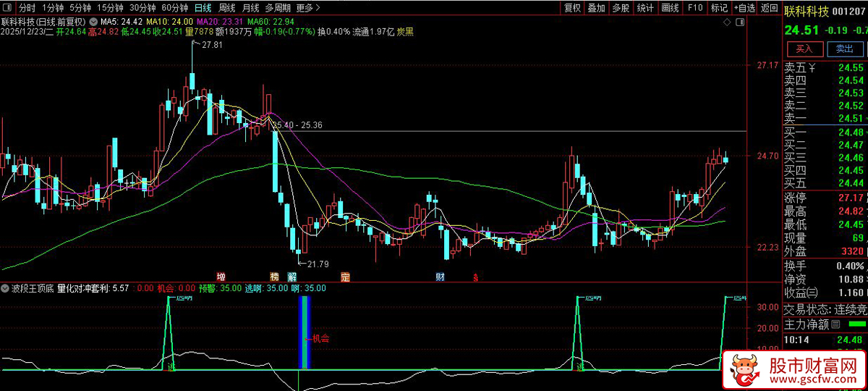Click the 10:14 trade time entry
This screenshot has width=868, height=391.
click(x=797, y=339)
